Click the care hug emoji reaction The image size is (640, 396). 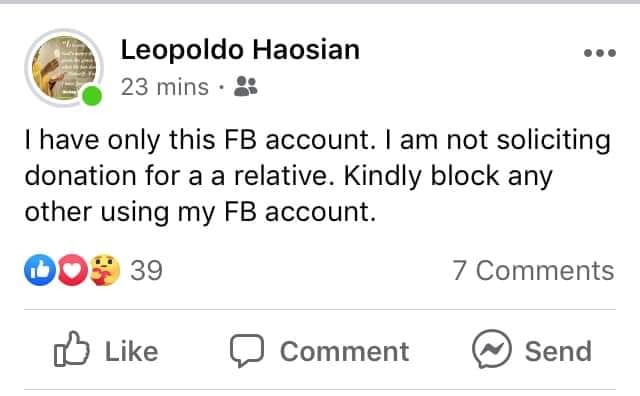(x=104, y=270)
